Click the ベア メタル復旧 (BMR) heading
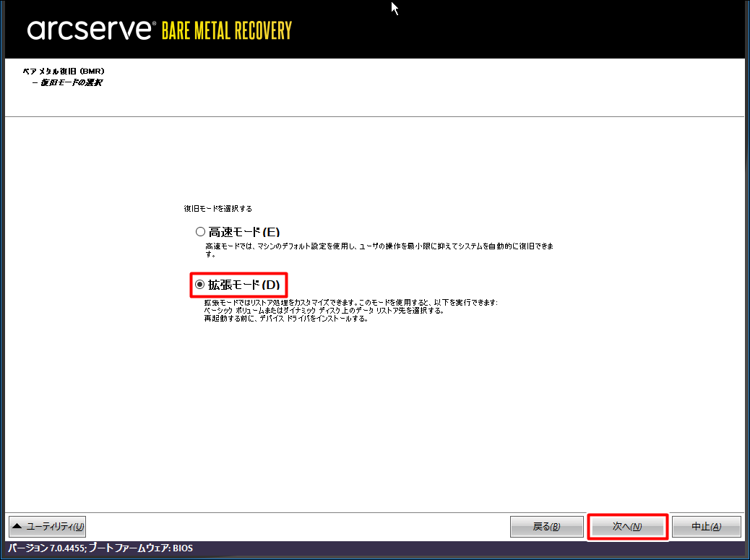Screen dimensions: 750x560 (64, 72)
